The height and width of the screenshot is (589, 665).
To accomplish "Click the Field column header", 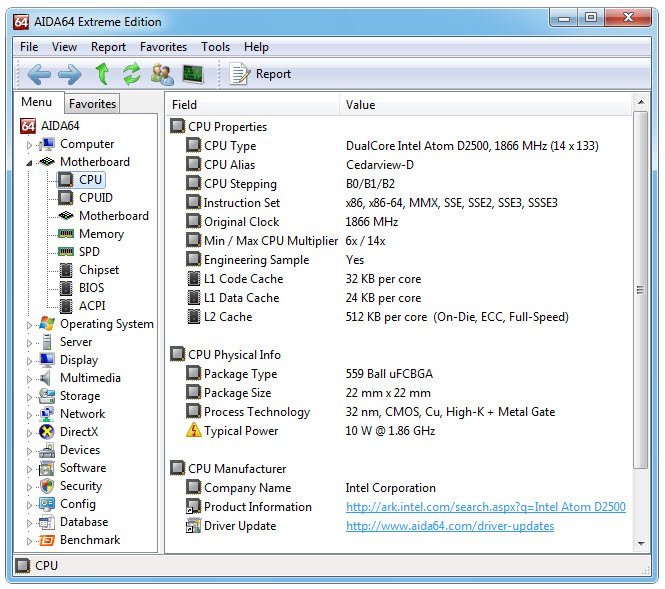I will click(x=253, y=105).
